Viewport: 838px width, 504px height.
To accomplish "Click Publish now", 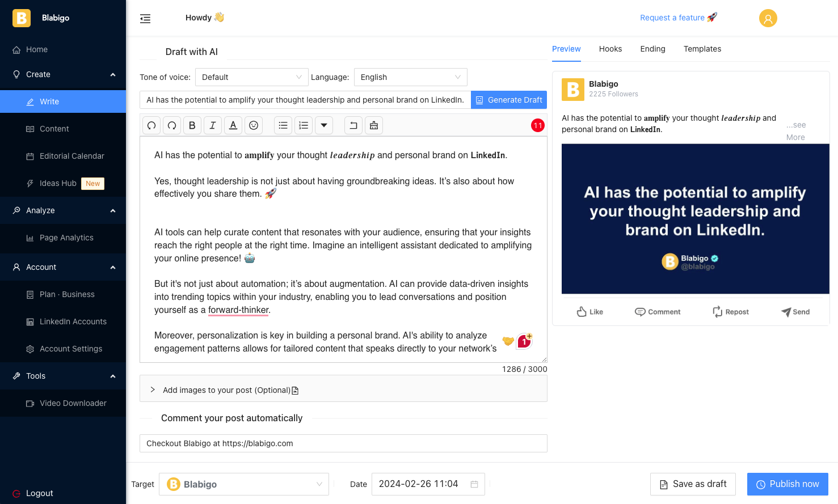I will click(788, 484).
